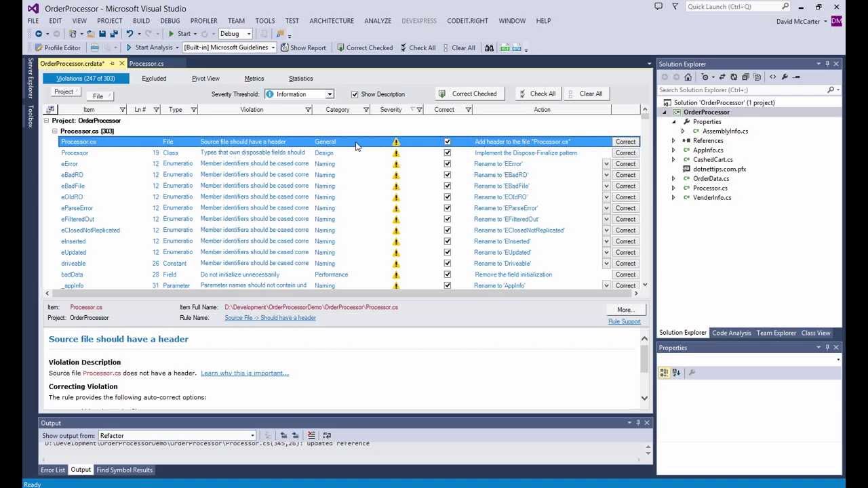Click Collapse All icon in Solution Explorer
The height and width of the screenshot is (488, 868).
[x=745, y=77]
